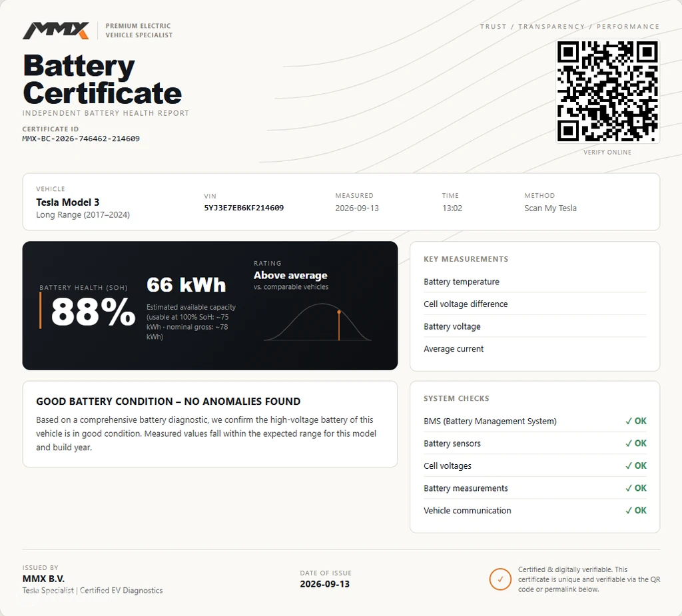682x616 pixels.
Task: Click the Battery Certificate title
Action: [x=102, y=79]
